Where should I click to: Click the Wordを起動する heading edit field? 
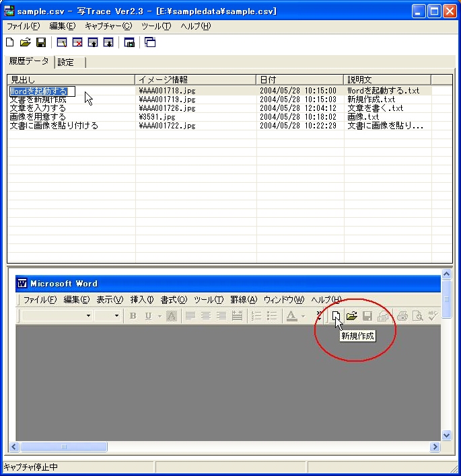[x=42, y=91]
